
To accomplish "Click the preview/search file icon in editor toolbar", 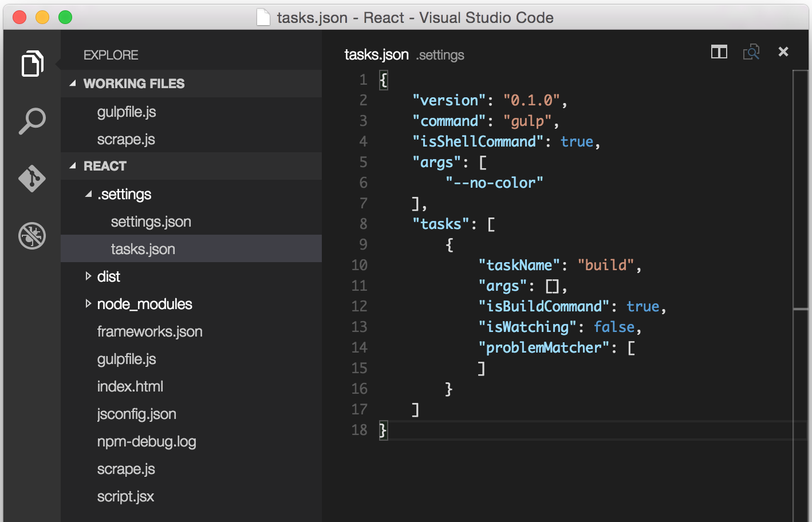I will tap(751, 52).
